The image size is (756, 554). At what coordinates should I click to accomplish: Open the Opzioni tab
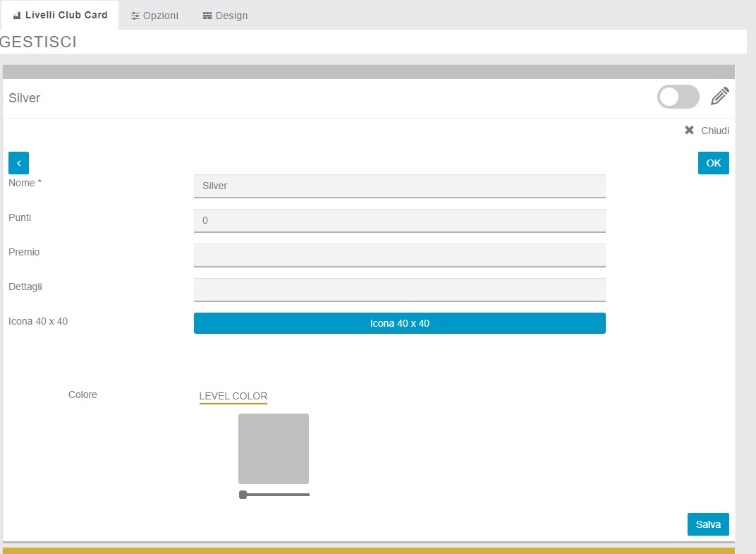point(154,16)
